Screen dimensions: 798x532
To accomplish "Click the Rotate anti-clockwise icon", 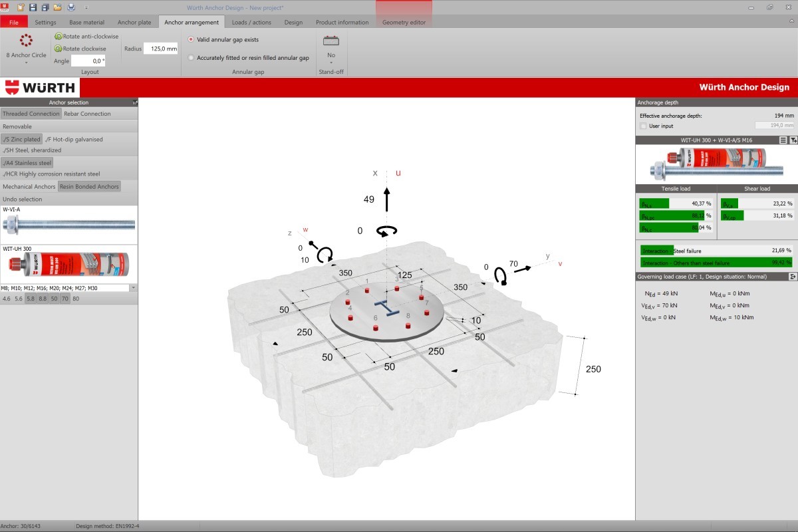I will click(59, 37).
